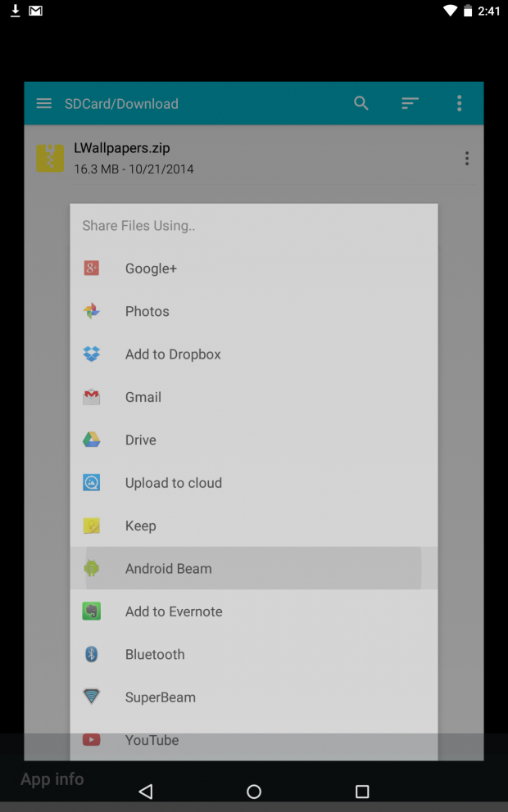508x812 pixels.
Task: Open the hamburger navigation menu
Action: pos(44,104)
